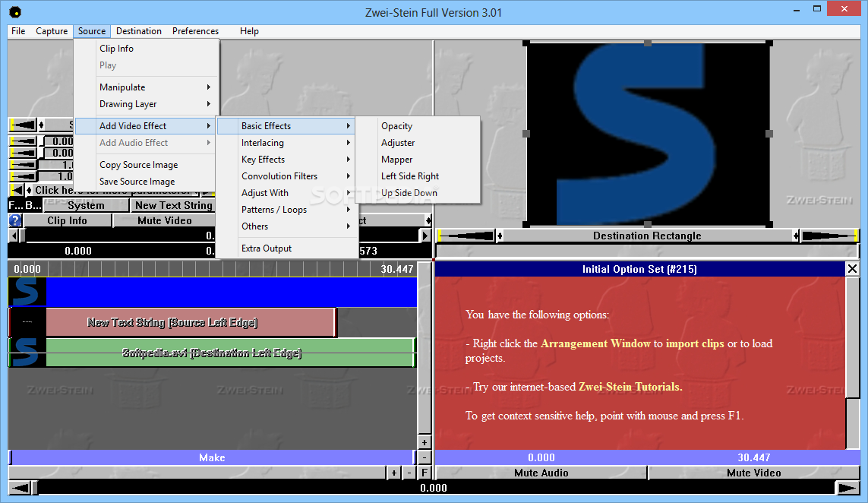Select Copy Source Image
This screenshot has height=503, width=868.
click(x=144, y=165)
